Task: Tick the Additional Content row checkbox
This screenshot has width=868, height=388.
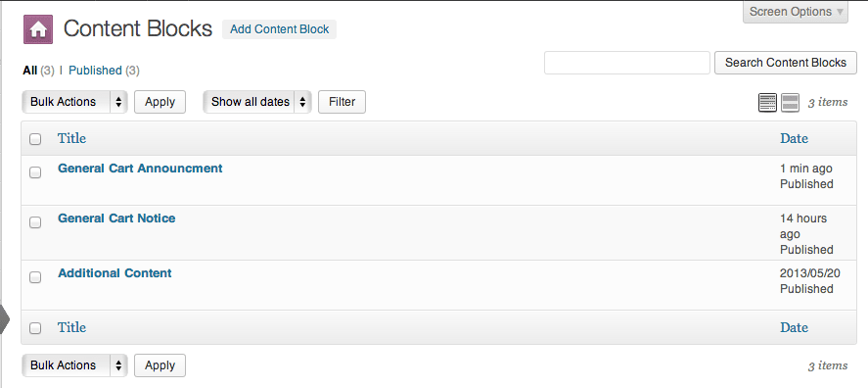Action: click(35, 277)
